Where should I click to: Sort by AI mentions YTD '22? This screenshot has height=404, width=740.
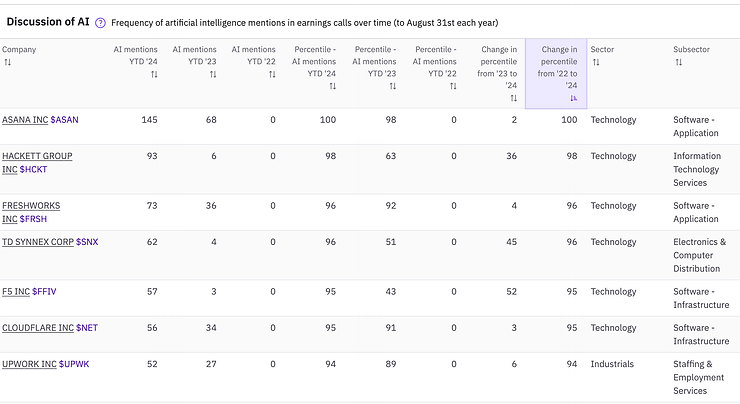point(271,74)
